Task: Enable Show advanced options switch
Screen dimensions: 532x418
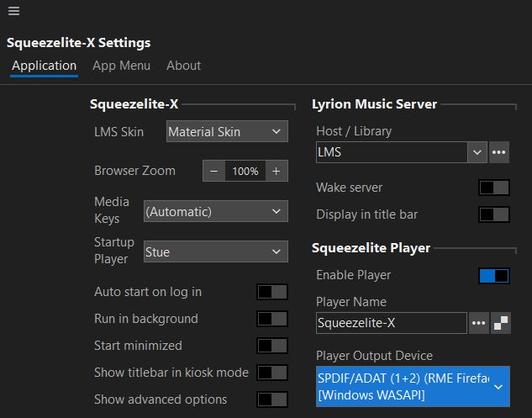Action: point(272,399)
